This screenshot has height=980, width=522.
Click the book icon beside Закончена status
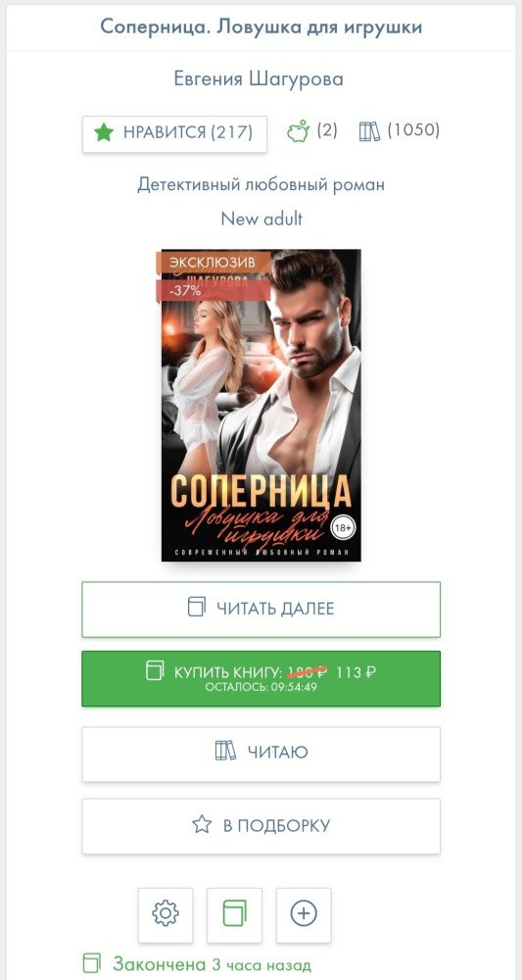point(91,963)
